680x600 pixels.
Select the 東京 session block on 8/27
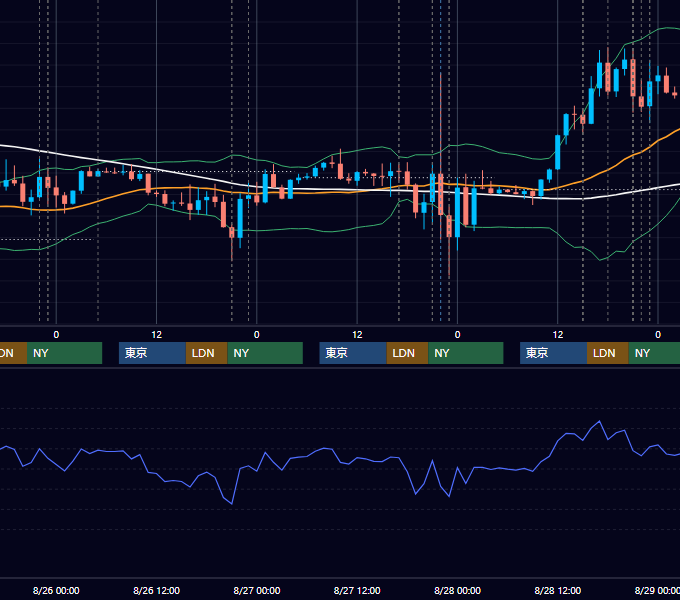tap(353, 353)
